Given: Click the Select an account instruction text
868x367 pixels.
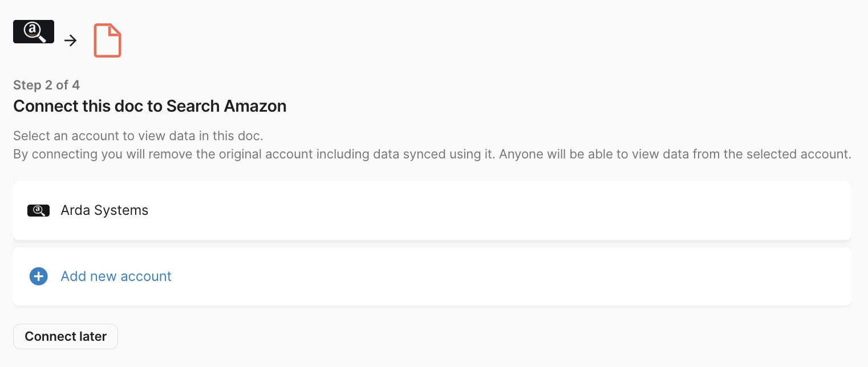Looking at the screenshot, I should click(x=137, y=136).
